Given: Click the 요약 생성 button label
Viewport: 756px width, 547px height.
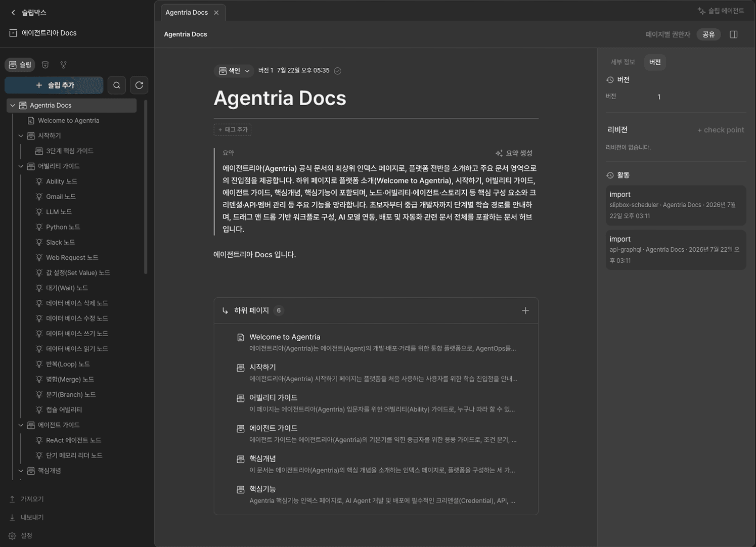Looking at the screenshot, I should [x=519, y=153].
